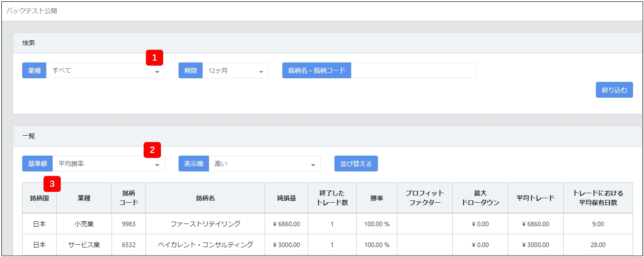This screenshot has height=257, width=644.
Task: Select the 銘柄名 column header
Action: [x=205, y=198]
